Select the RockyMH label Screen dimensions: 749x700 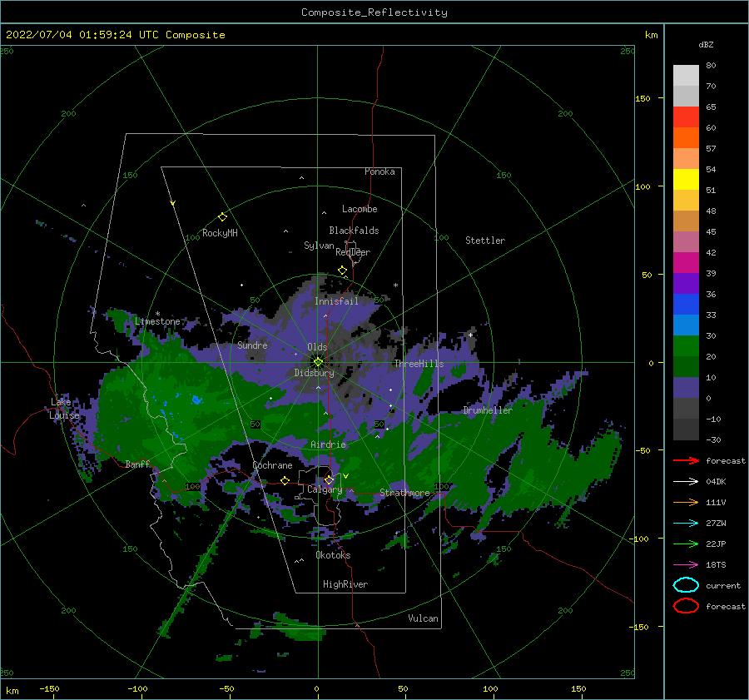[x=220, y=233]
